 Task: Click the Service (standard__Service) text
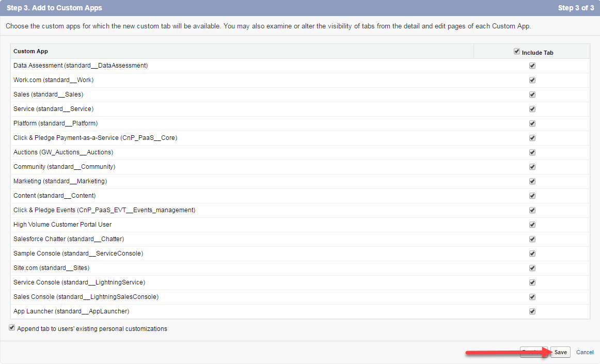coord(53,109)
